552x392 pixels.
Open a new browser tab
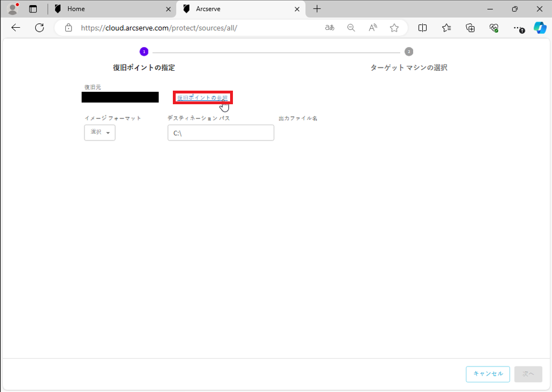click(317, 9)
